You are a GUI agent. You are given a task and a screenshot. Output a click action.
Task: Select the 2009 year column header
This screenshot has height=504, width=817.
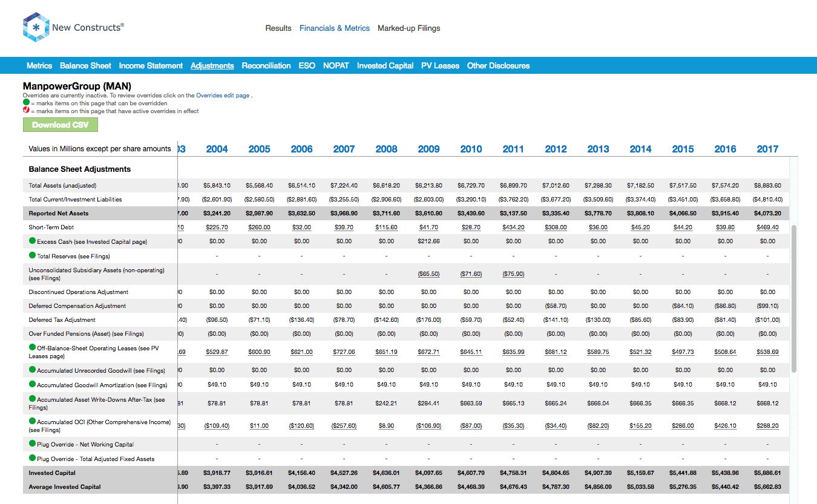pos(428,149)
